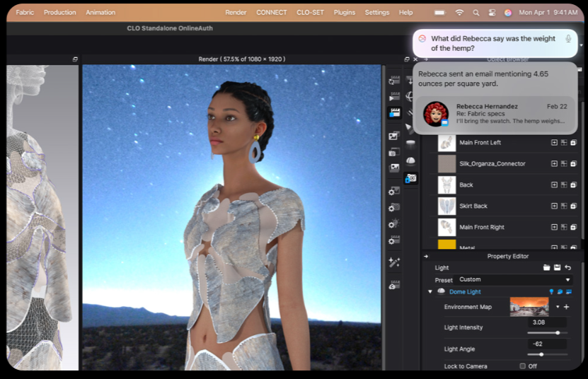This screenshot has width=588, height=379.
Task: Open the CONNECT menu
Action: [272, 12]
